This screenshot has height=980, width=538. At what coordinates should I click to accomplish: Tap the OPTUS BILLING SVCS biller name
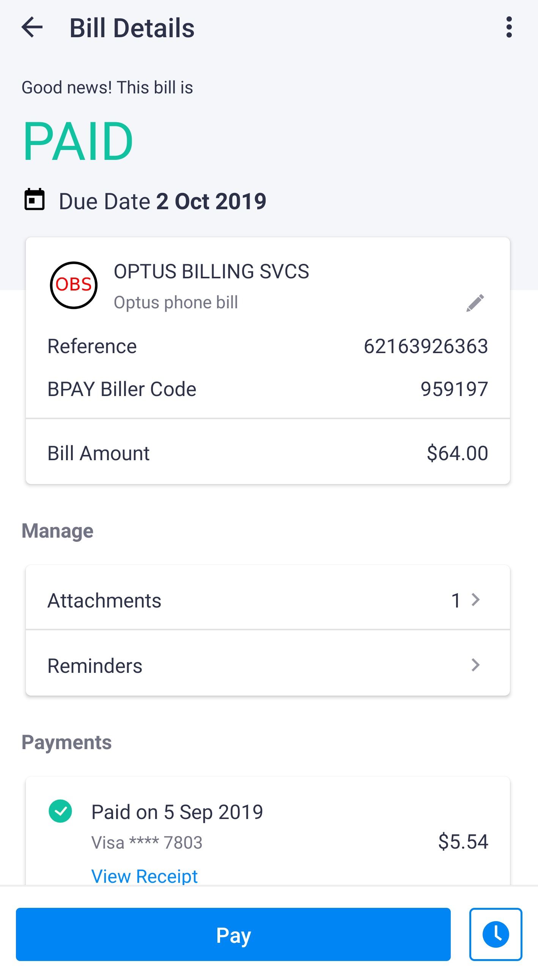(x=211, y=271)
